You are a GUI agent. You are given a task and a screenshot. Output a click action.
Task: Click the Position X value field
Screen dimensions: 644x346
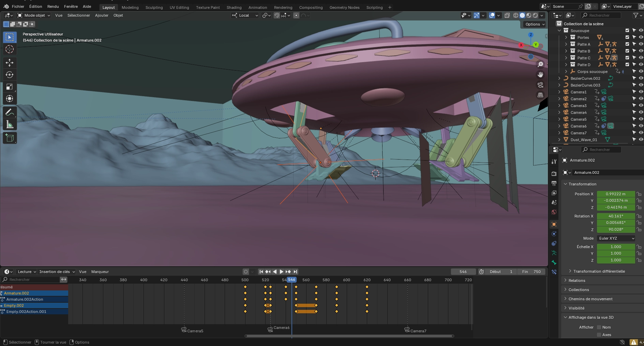(615, 194)
